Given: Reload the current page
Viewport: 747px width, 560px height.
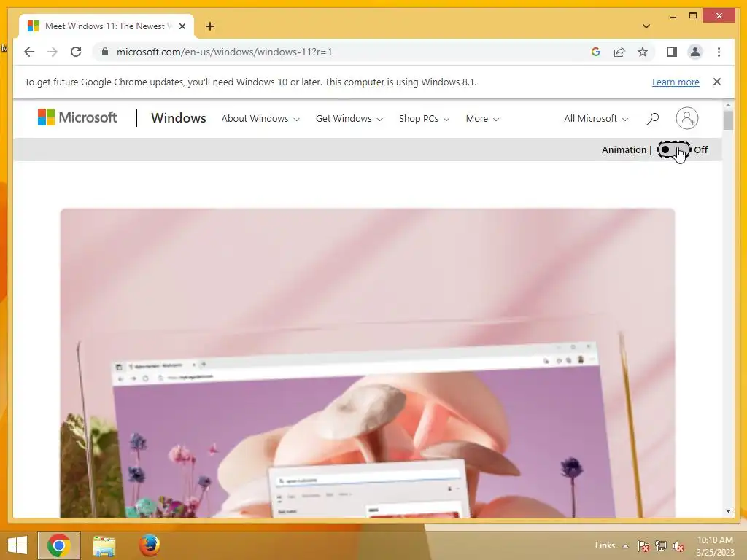Looking at the screenshot, I should 76,52.
